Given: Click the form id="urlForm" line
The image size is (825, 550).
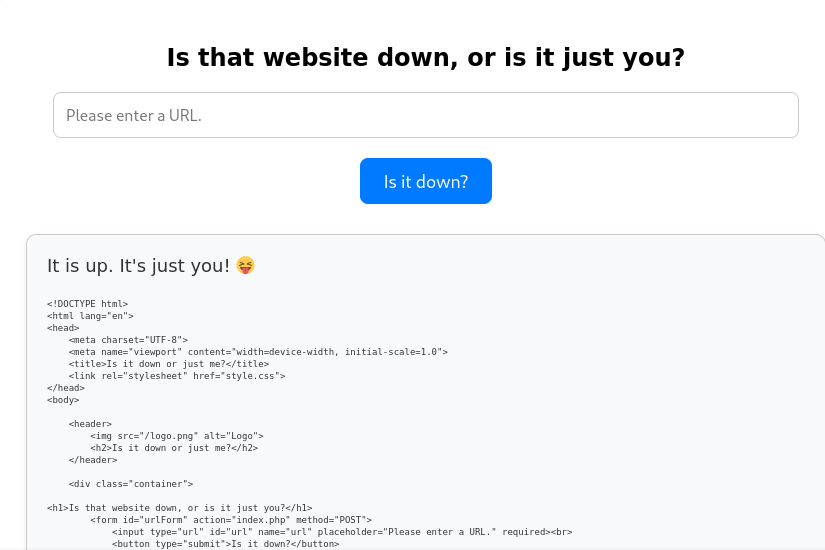Looking at the screenshot, I should [x=231, y=520].
